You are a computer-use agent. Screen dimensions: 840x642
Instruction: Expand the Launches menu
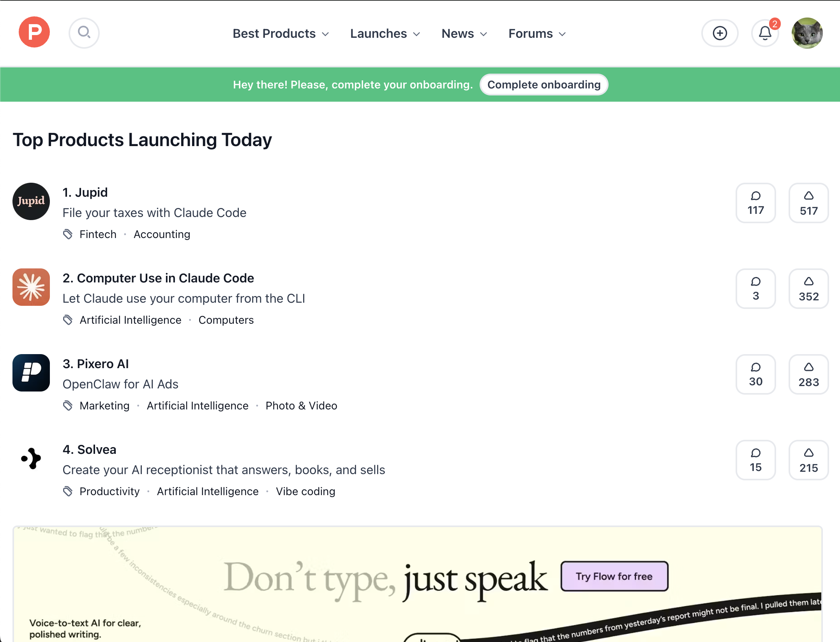(x=385, y=34)
